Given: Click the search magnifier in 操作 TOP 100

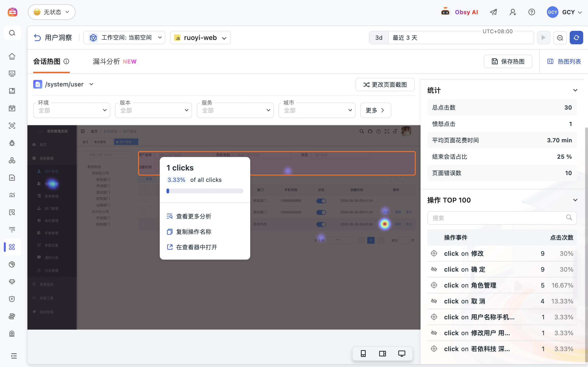Looking at the screenshot, I should tap(569, 217).
